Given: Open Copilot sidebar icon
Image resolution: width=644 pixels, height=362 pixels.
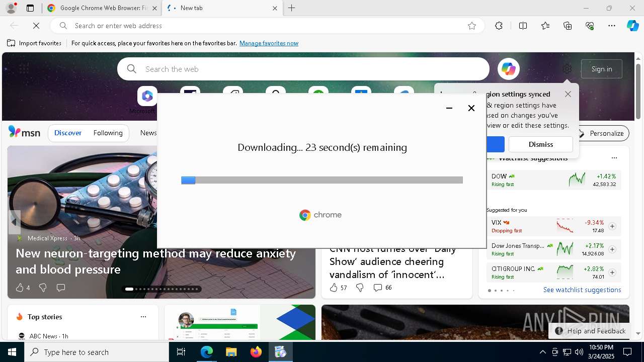Looking at the screenshot, I should click(632, 26).
